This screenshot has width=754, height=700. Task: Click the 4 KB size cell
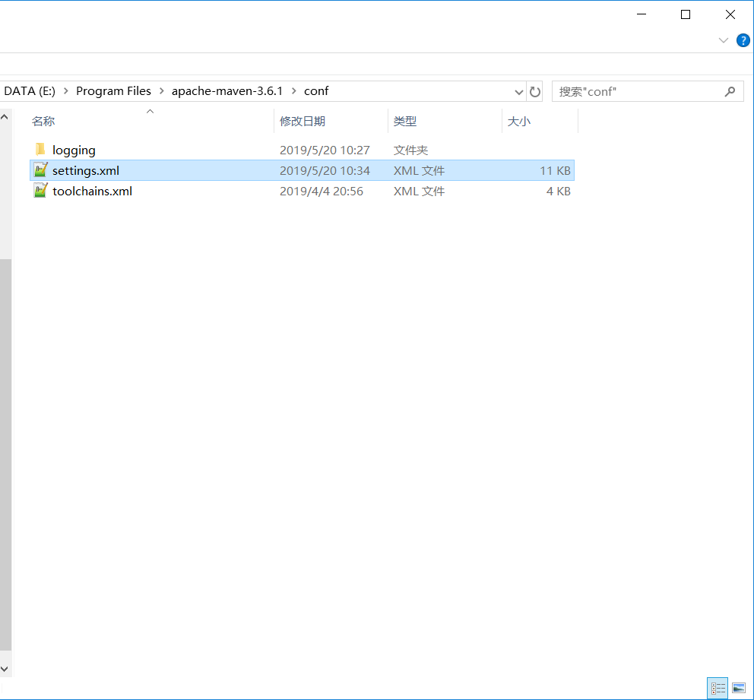(x=559, y=191)
